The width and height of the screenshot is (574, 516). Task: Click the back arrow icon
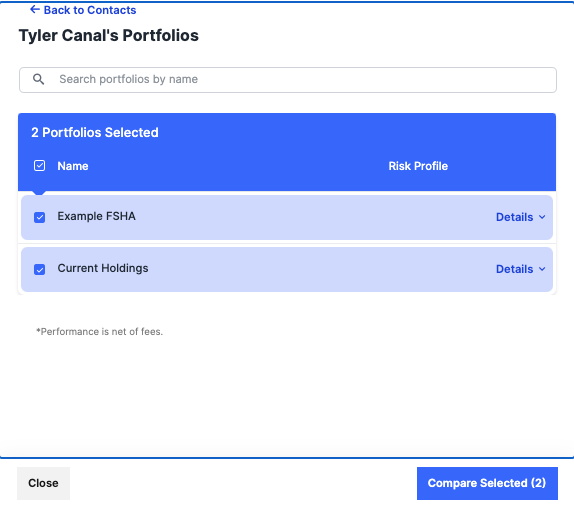point(35,10)
